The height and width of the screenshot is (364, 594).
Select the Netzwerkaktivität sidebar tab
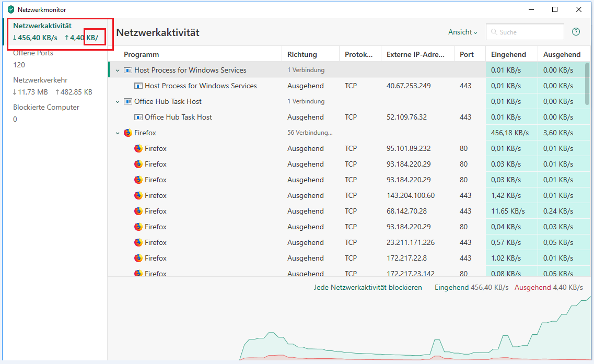coord(55,32)
